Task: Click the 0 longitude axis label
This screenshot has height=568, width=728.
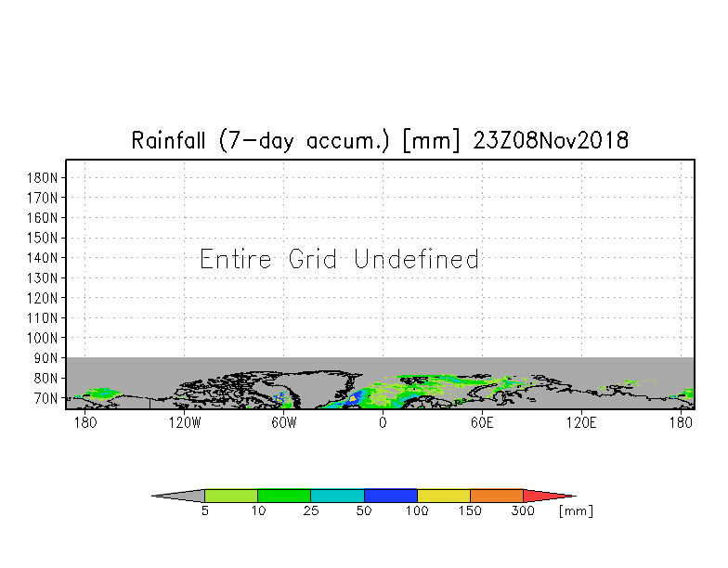Action: click(x=383, y=423)
